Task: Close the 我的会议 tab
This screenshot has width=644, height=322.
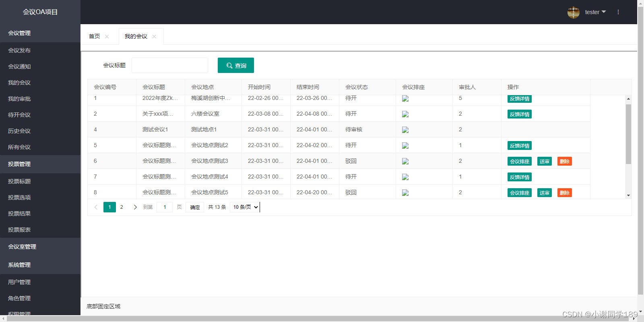Action: click(x=154, y=36)
